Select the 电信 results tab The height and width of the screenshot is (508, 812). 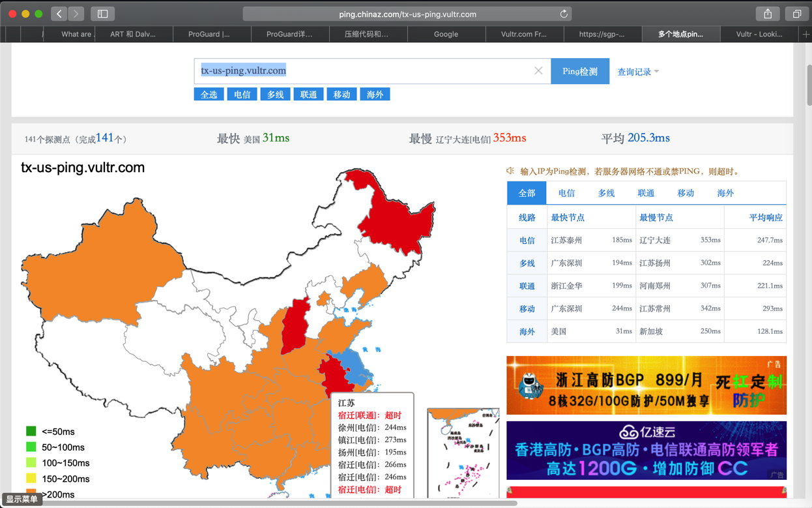pyautogui.click(x=566, y=193)
